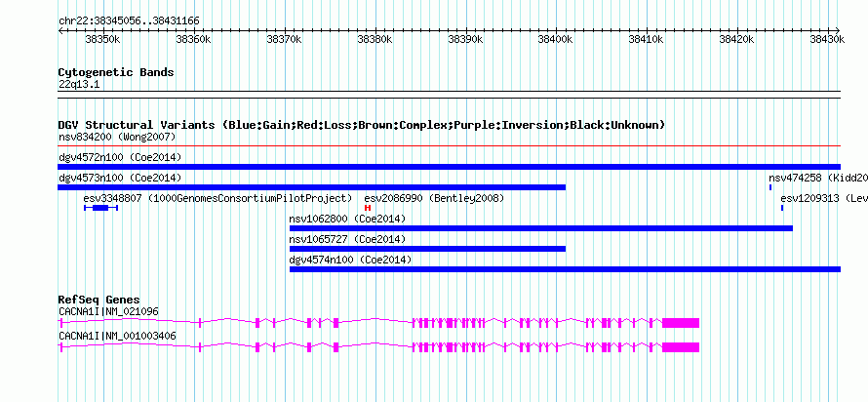Open CACNA1I|NM_021096 transcript label

[108, 311]
